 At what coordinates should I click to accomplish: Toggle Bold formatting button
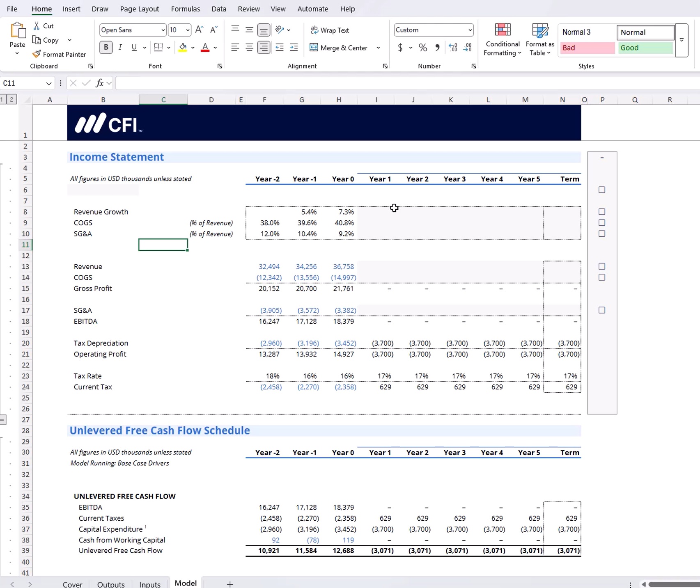pos(106,48)
